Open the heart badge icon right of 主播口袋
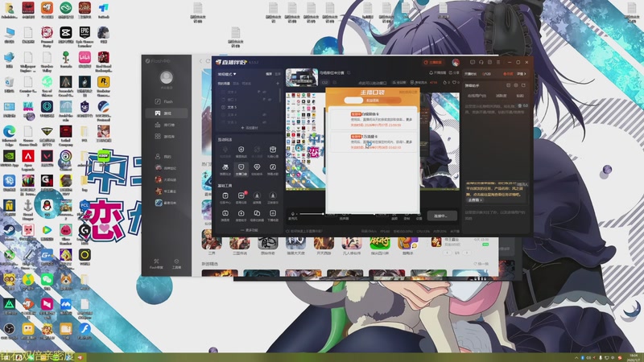This screenshot has width=644, height=362. point(257,169)
